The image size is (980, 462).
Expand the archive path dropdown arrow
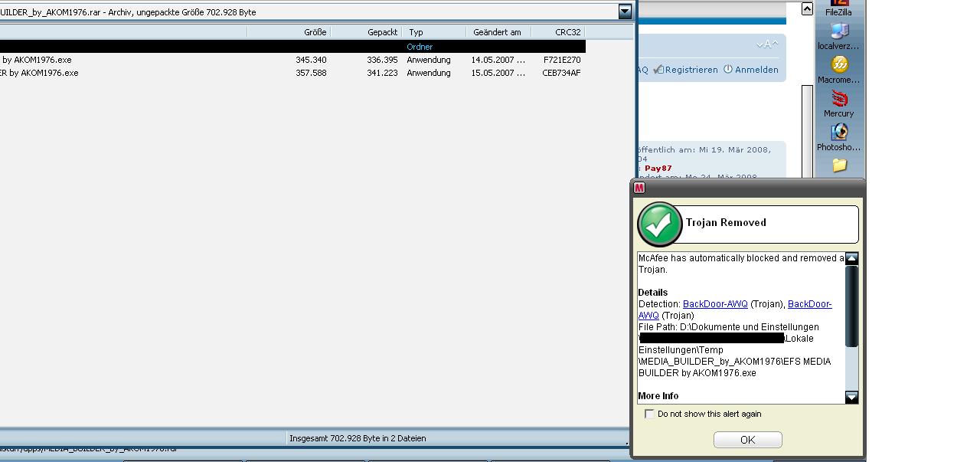625,11
